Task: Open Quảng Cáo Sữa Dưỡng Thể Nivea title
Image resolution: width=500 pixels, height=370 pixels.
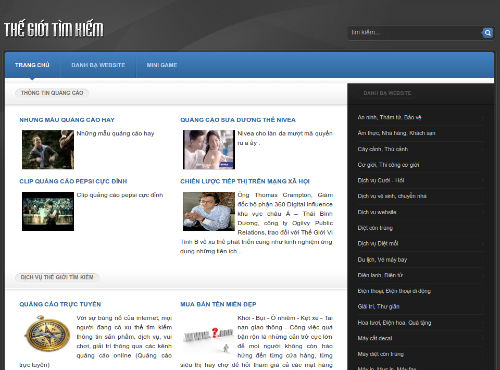Action: pos(238,120)
